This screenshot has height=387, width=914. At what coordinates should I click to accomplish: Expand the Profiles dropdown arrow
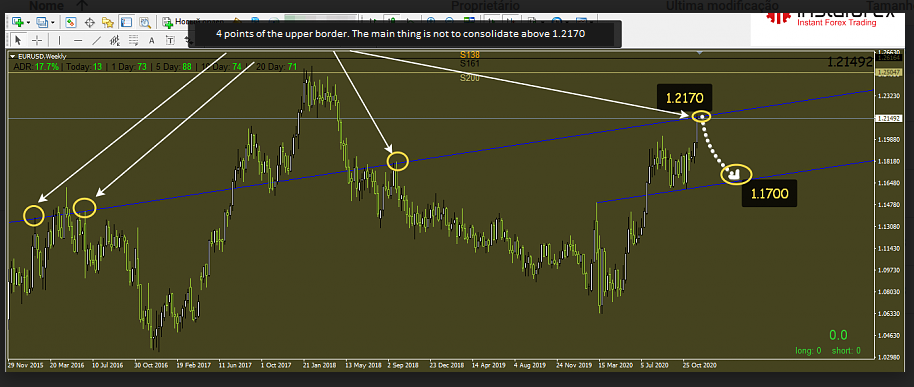(x=52, y=22)
